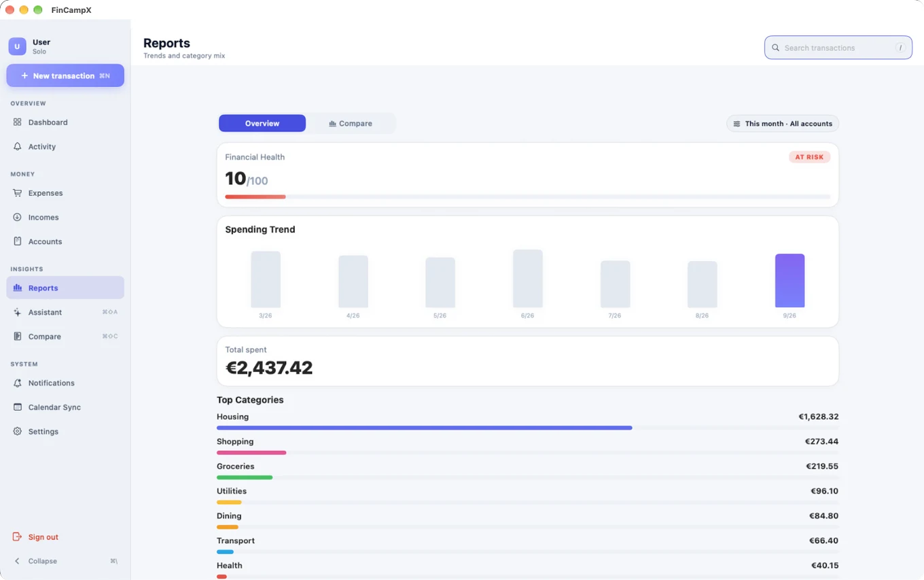
Task: Click the Total spent €2,437.42 amount
Action: (x=269, y=368)
